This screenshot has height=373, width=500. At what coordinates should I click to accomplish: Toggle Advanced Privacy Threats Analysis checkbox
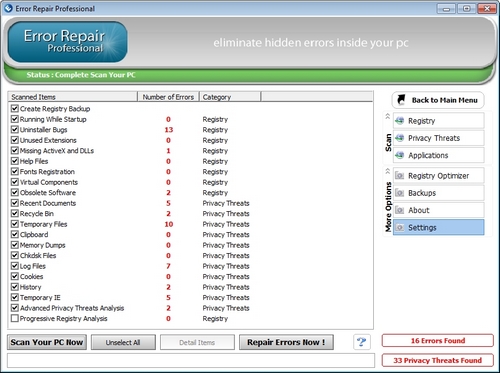14,308
